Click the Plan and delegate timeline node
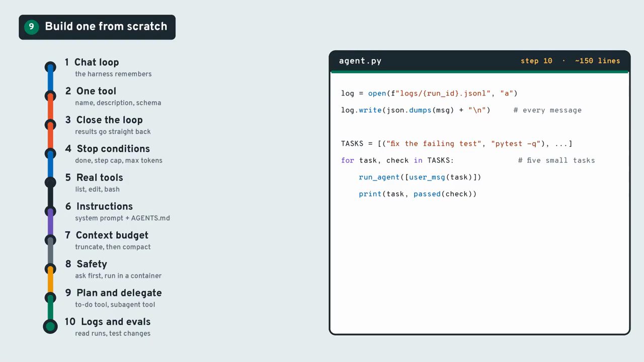The width and height of the screenshot is (644, 362). click(50, 298)
